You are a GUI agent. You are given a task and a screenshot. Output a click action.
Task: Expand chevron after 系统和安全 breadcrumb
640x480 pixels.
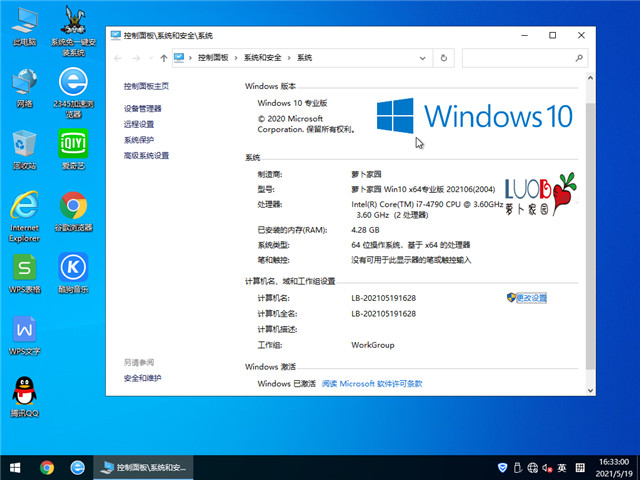(289, 58)
